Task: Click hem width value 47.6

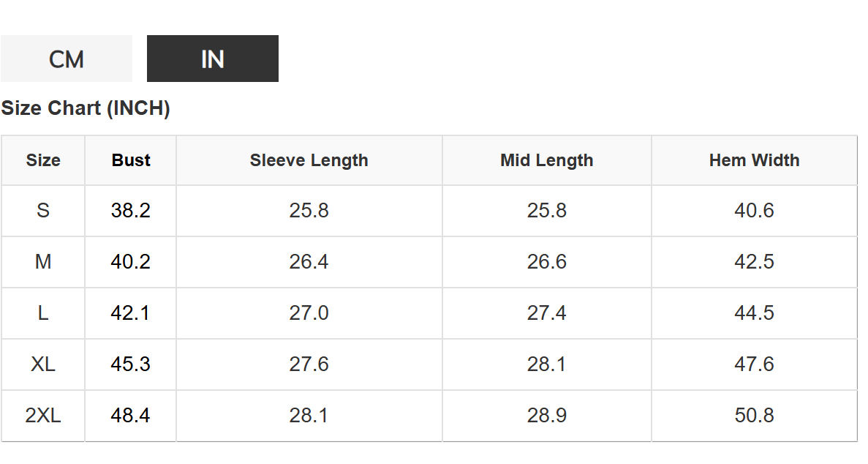Action: 755,364
